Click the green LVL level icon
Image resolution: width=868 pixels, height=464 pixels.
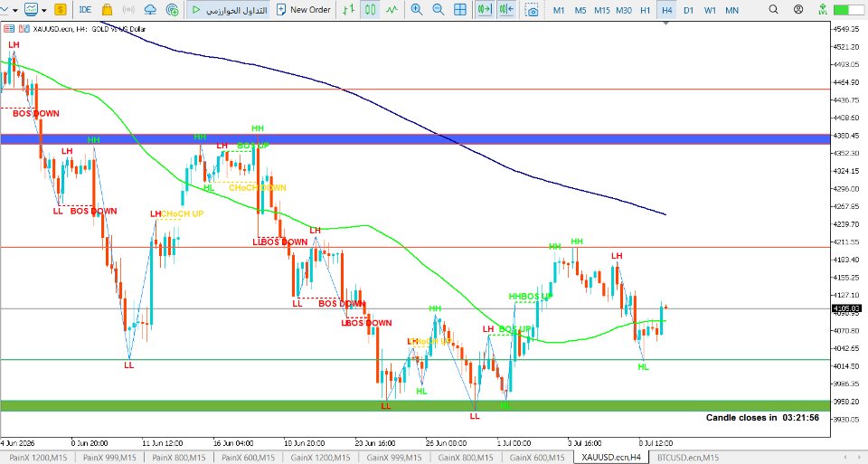pyautogui.click(x=823, y=9)
